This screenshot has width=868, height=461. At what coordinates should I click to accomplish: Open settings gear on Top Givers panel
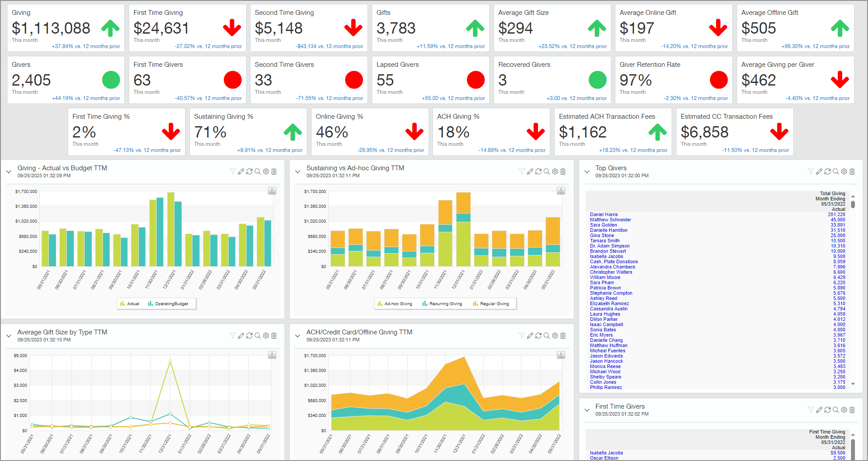coord(844,172)
